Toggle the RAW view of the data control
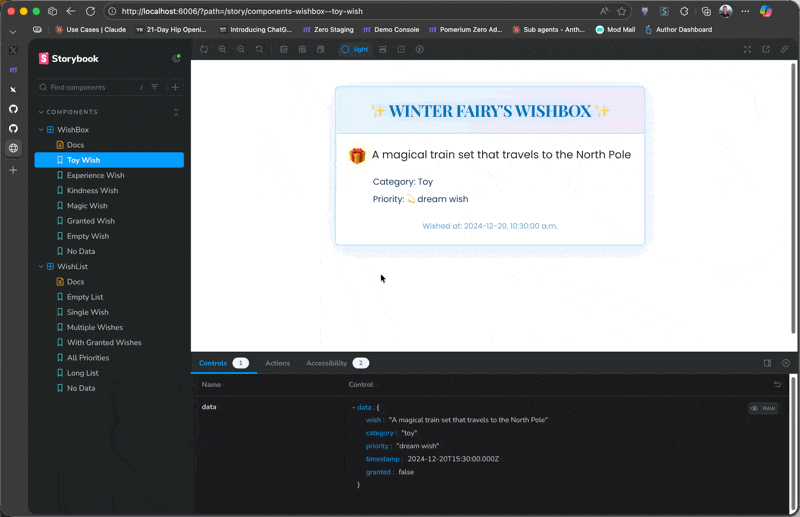This screenshot has width=800, height=517. (x=762, y=408)
